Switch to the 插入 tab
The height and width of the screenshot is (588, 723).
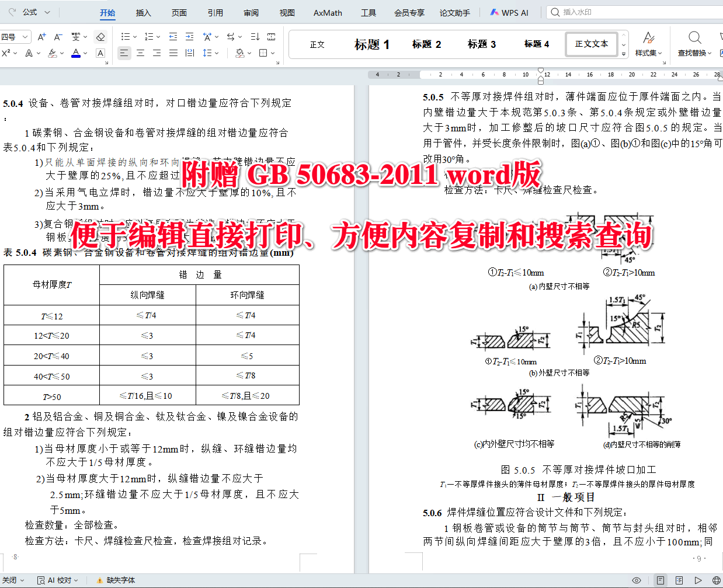(143, 13)
